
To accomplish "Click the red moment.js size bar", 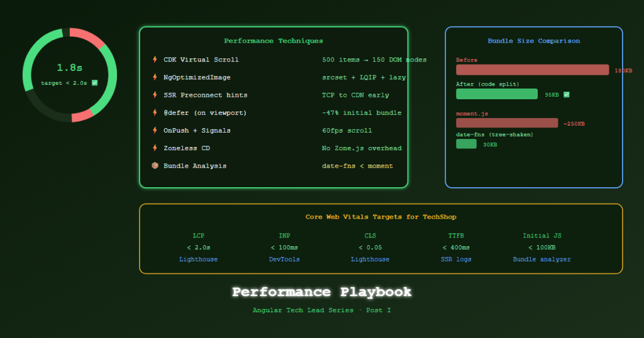I will tap(507, 123).
